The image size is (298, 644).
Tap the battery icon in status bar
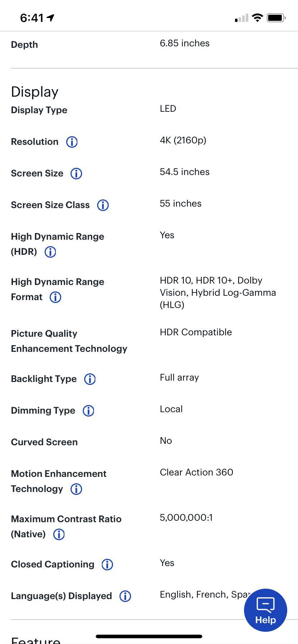coord(276,18)
